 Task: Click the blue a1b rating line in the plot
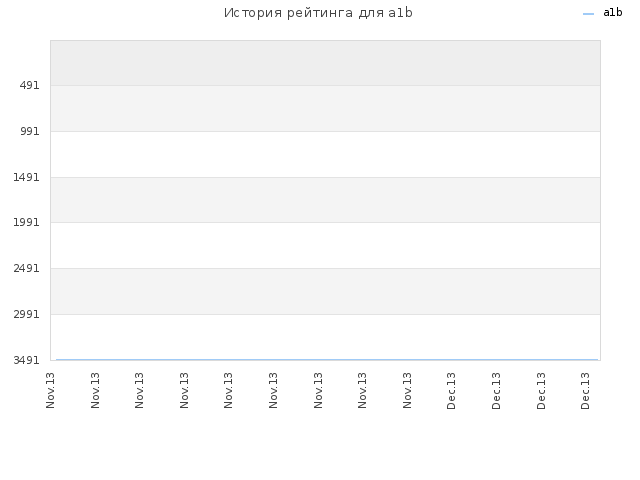(x=327, y=360)
